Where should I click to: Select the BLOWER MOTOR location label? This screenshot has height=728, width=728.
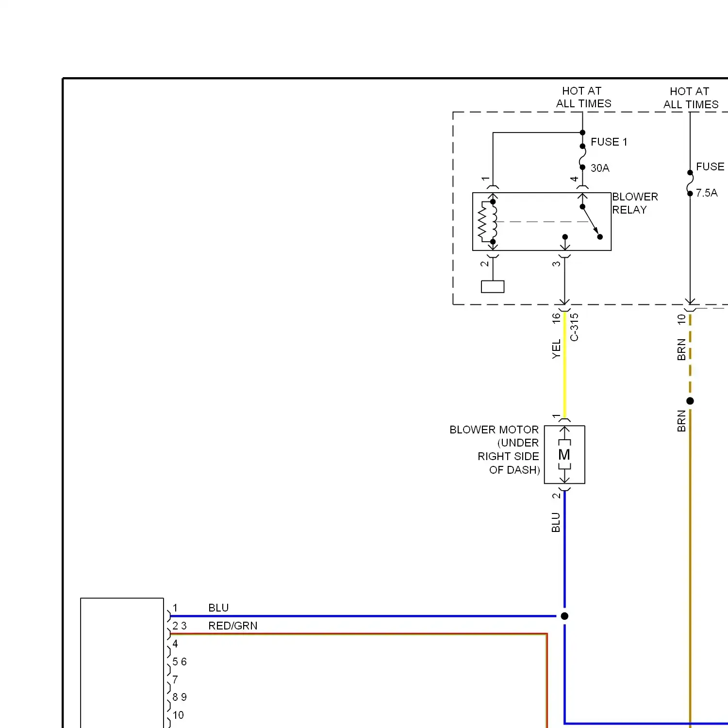(x=494, y=449)
